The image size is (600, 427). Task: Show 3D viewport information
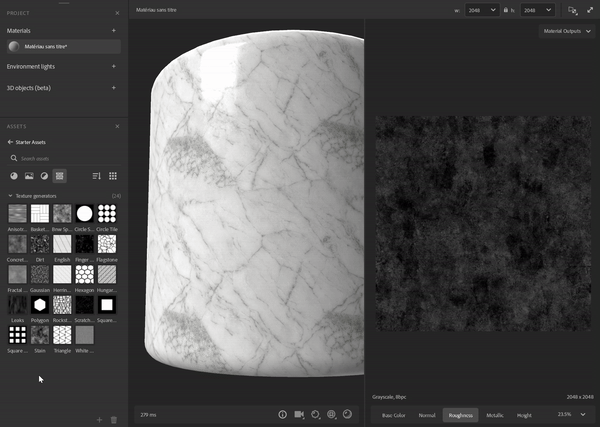pos(282,414)
